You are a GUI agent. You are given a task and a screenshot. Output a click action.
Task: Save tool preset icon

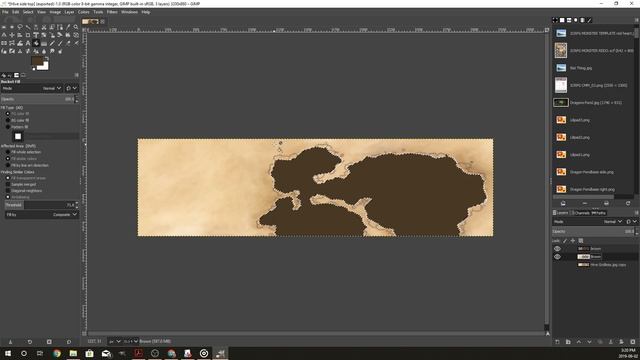click(x=10, y=342)
